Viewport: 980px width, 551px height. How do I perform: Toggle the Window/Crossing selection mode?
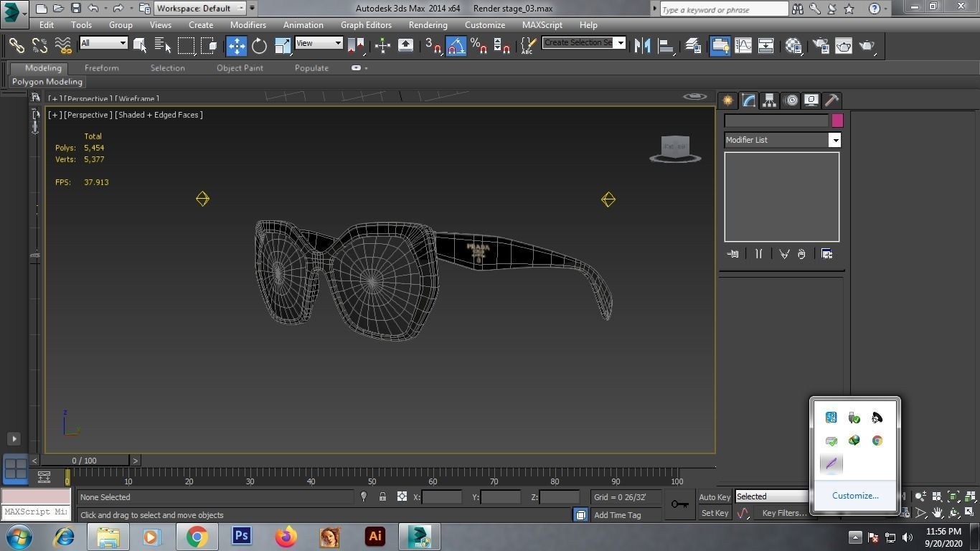[x=209, y=45]
